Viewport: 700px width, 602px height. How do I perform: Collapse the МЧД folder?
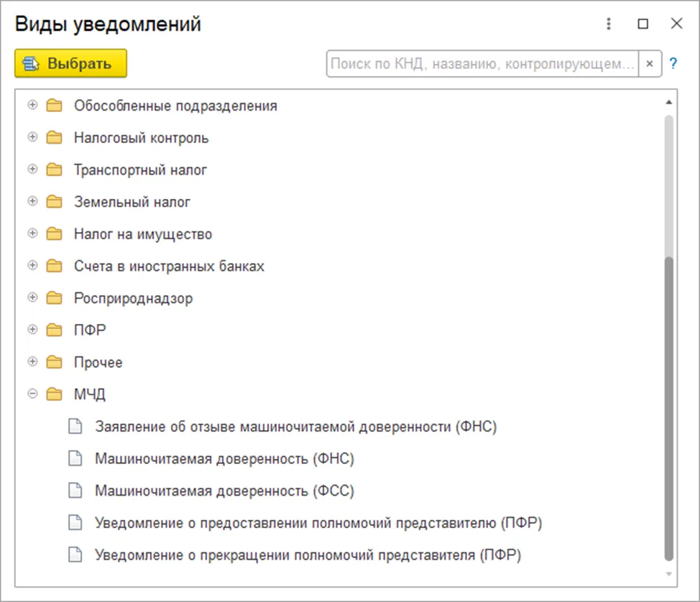[32, 394]
